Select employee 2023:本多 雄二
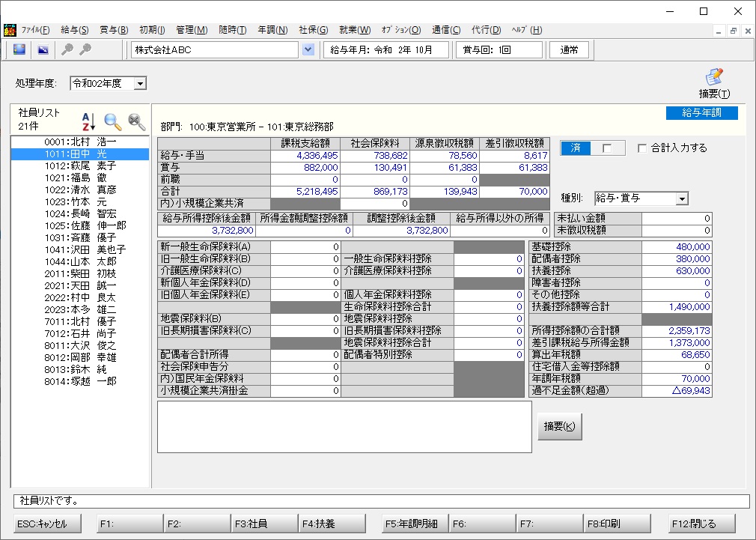The height and width of the screenshot is (540, 756). 80,309
